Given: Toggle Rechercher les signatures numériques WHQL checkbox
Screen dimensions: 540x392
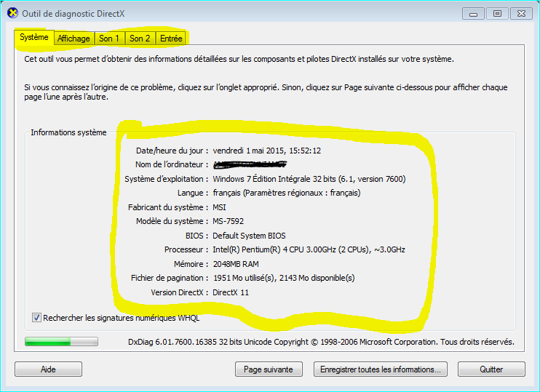Looking at the screenshot, I should tap(36, 317).
